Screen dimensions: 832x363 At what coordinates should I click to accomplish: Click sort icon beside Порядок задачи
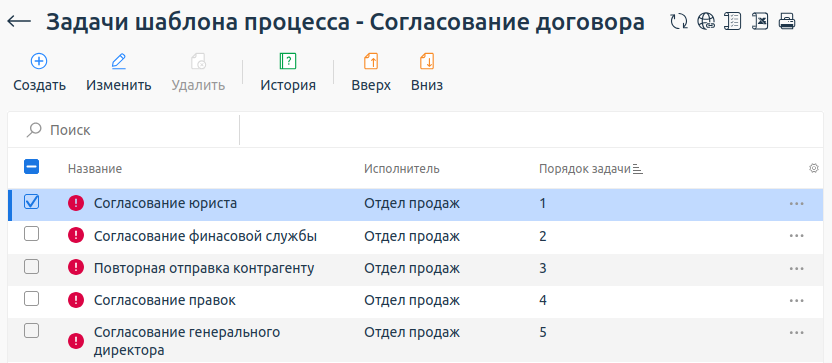[638, 169]
